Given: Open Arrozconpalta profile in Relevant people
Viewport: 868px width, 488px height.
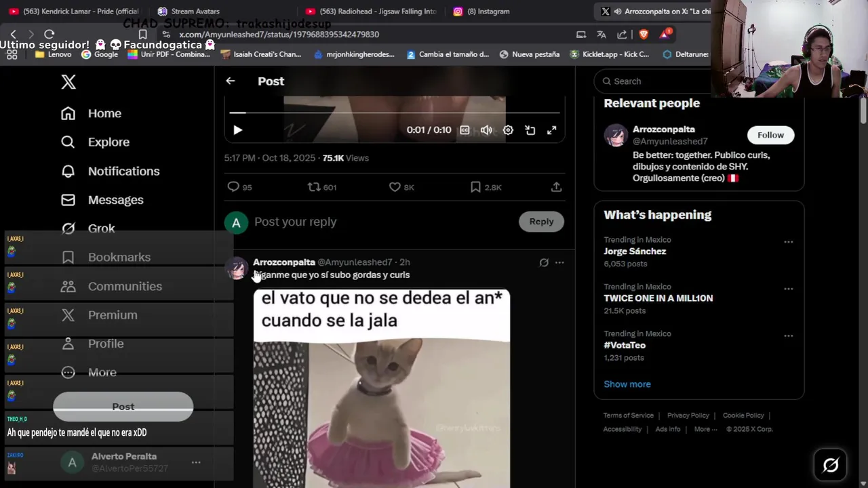Looking at the screenshot, I should pos(663,129).
